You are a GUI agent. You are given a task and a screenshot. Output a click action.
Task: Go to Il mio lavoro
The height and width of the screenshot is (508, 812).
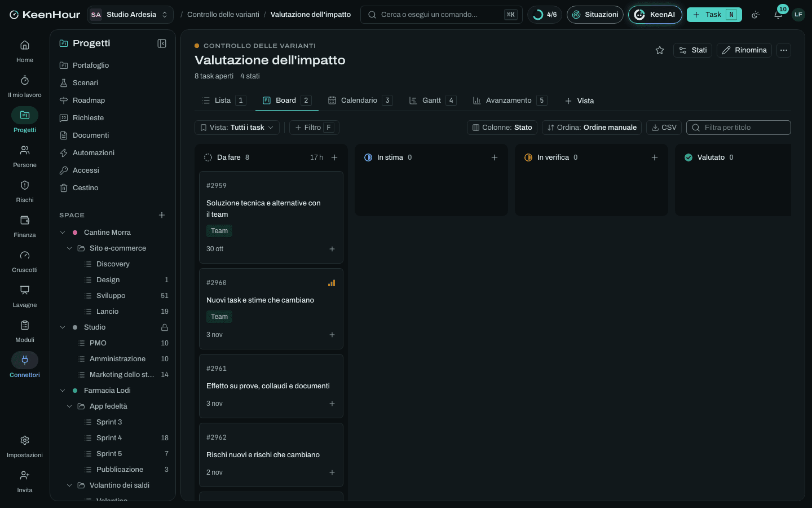(x=25, y=86)
